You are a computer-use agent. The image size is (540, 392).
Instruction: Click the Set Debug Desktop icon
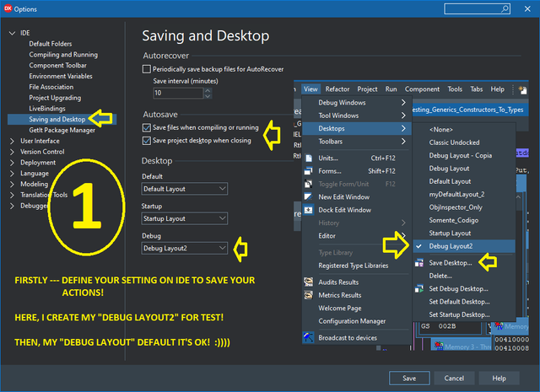tap(419, 289)
